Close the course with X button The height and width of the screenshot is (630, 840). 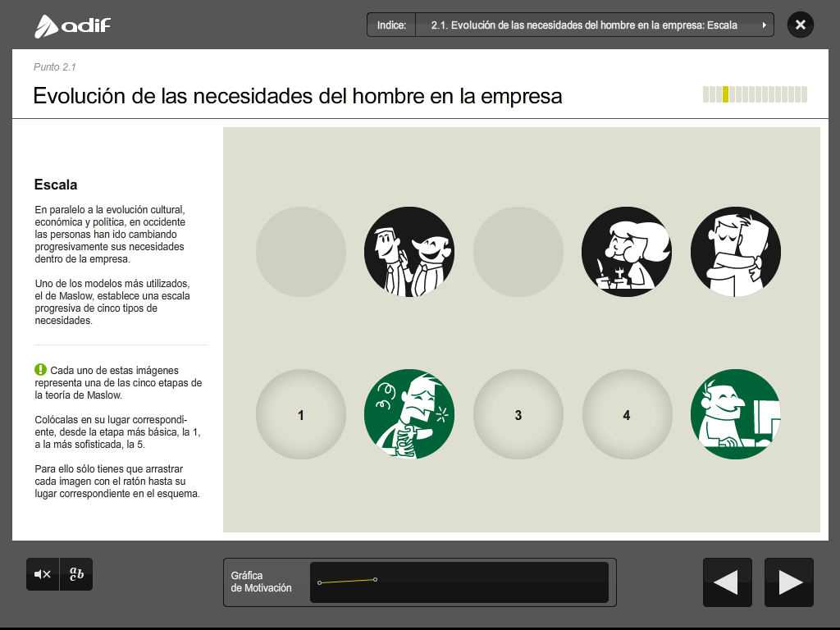tap(801, 25)
